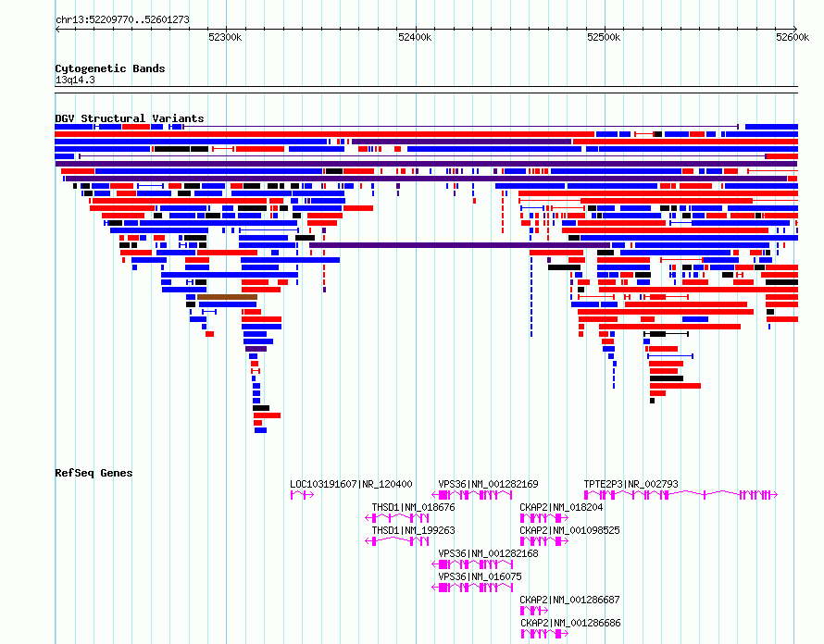Screen dimensions: 824x644
Task: Click the TPTE2P3|NR_002793 gene label
Action: pos(631,484)
